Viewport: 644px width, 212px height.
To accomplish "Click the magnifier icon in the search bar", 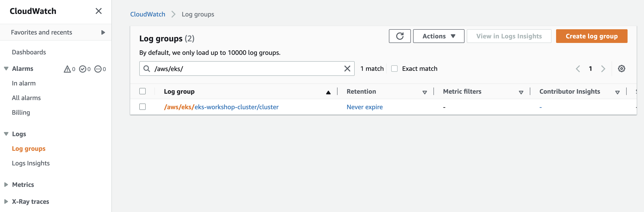I will (x=147, y=68).
